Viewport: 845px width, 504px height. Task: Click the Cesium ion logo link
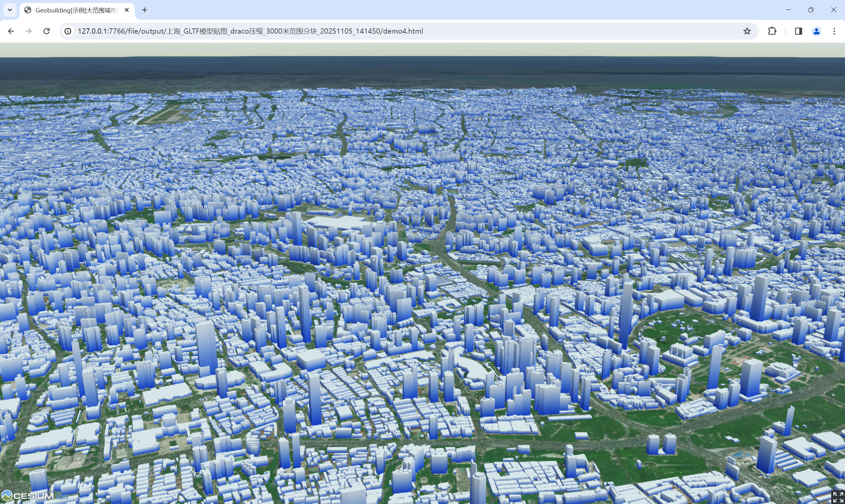click(x=34, y=495)
